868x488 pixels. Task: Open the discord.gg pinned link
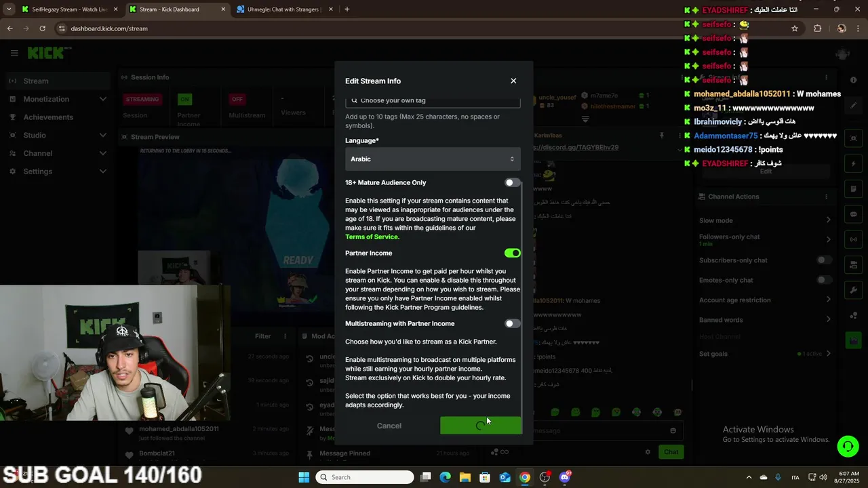tap(576, 147)
